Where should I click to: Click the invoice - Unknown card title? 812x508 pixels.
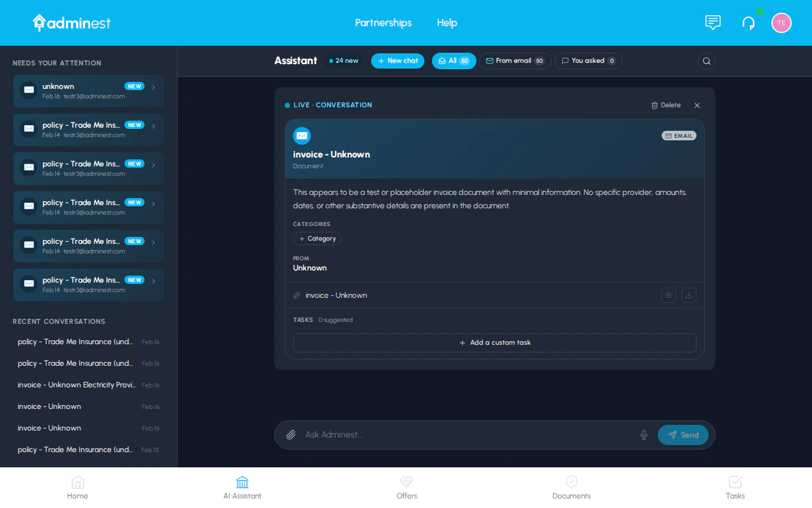tap(332, 154)
